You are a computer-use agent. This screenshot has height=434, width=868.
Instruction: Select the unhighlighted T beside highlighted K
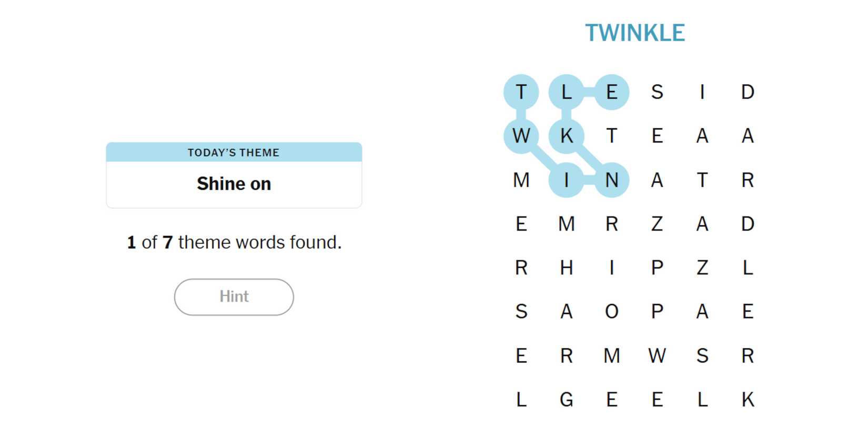(611, 136)
